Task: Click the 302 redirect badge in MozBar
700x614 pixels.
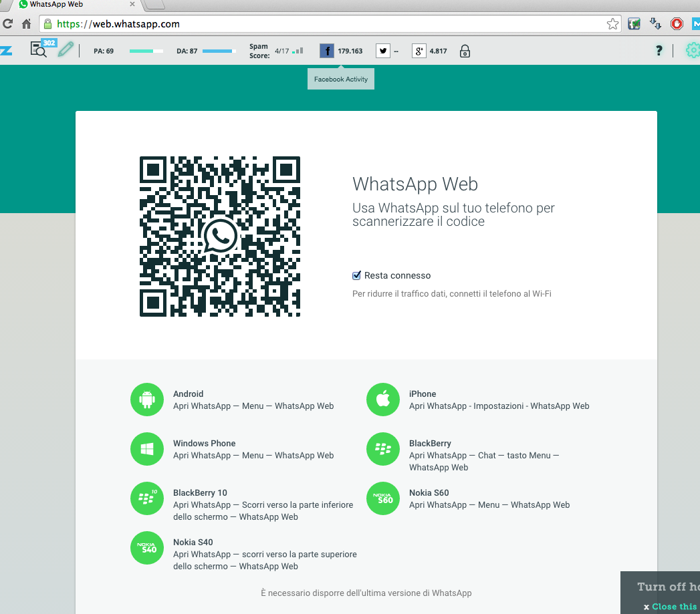Action: [49, 43]
